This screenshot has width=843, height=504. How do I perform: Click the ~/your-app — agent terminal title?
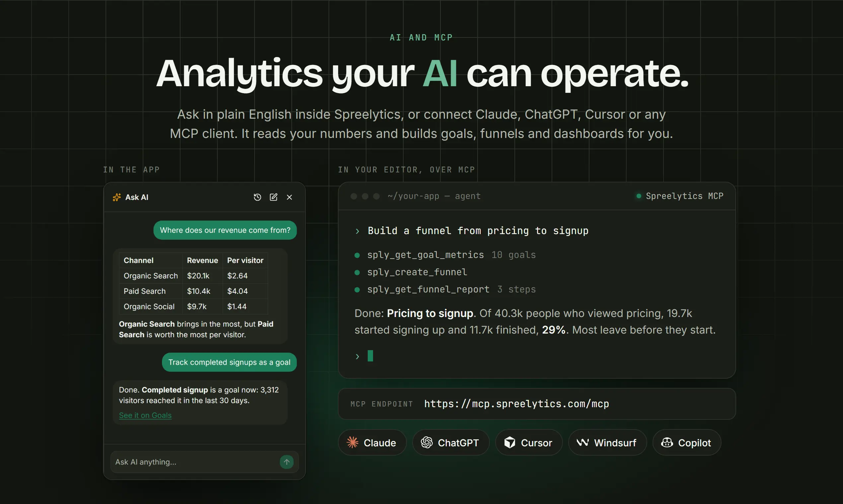pos(434,196)
